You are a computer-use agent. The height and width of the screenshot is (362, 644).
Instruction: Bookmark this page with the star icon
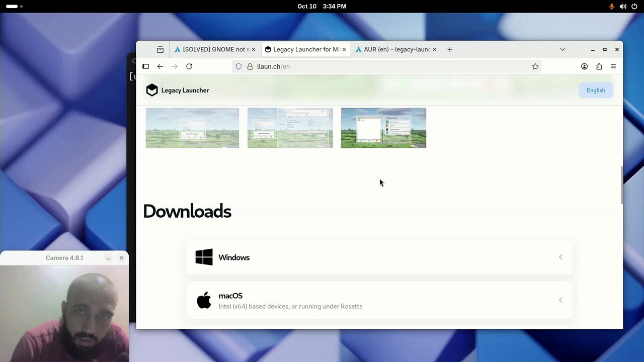click(x=535, y=66)
